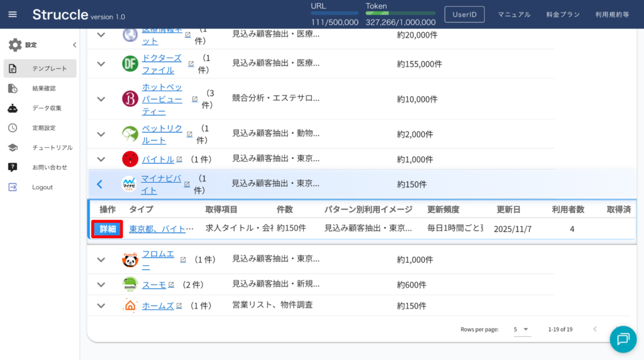Click the フロムエー panda logo icon

(130, 259)
